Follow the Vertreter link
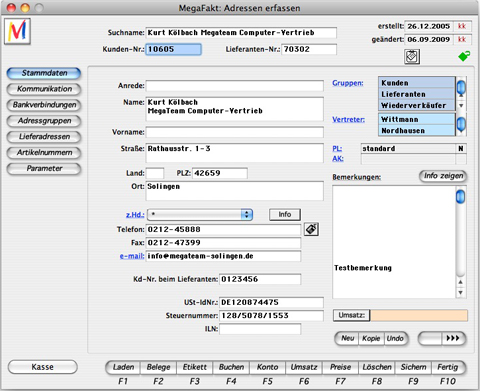This screenshot has width=480, height=391. coord(348,119)
